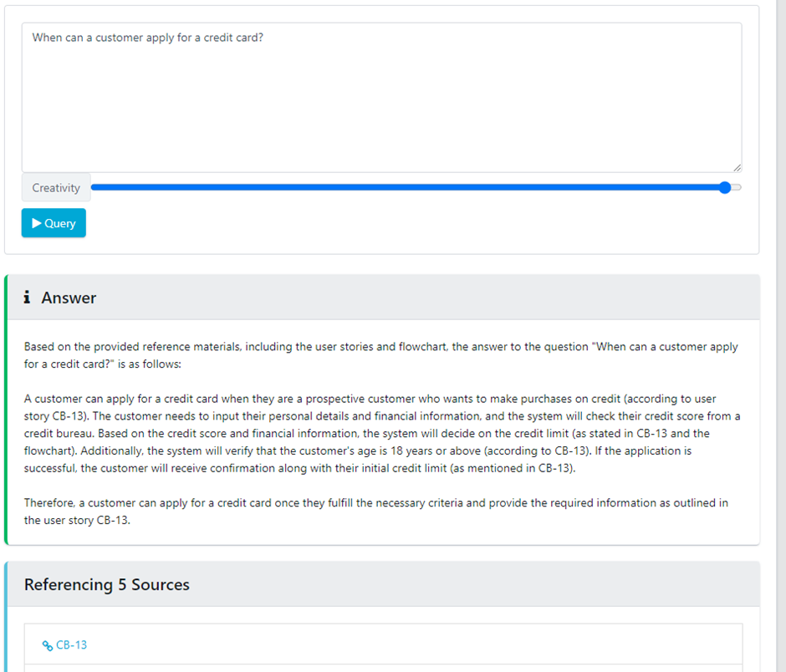Click the Answer panel heading
Screen dimensions: 786x672
[x=69, y=298]
